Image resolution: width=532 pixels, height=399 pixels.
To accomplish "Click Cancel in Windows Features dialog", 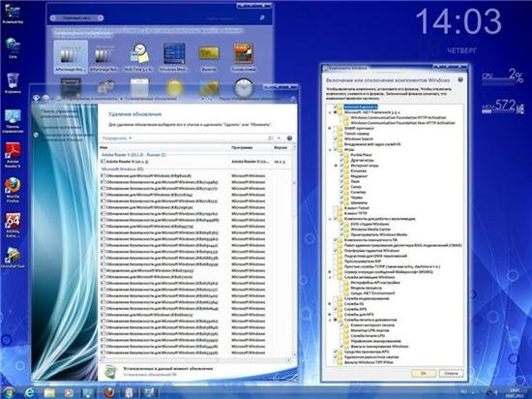I will point(451,373).
